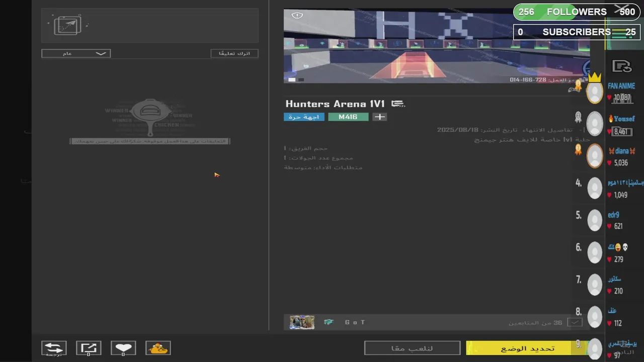Click the chicken gift icon

(158, 347)
